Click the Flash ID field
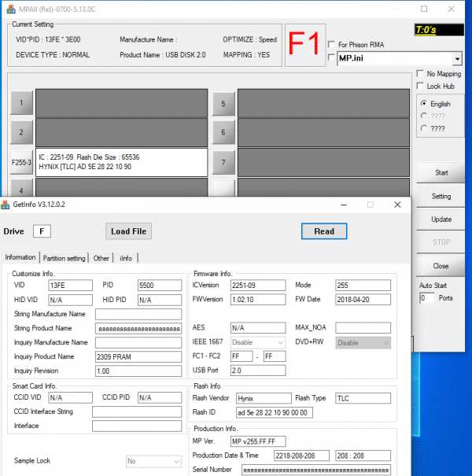 [275, 412]
